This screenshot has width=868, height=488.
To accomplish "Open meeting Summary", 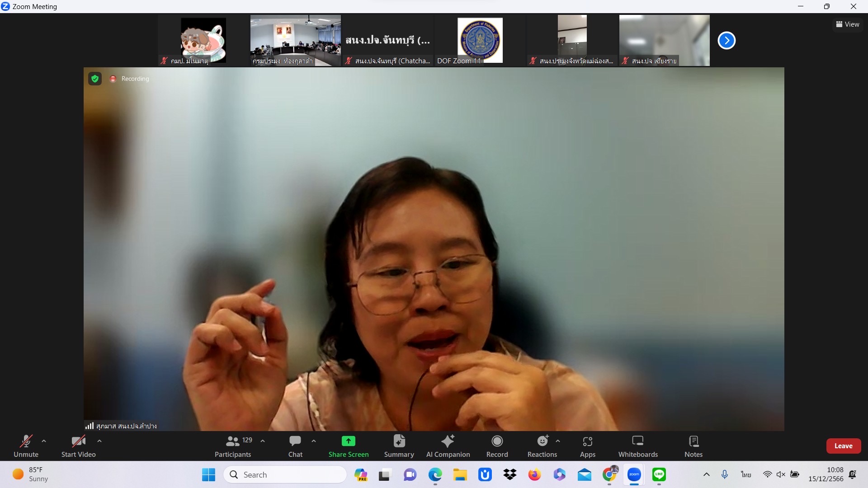I will [x=399, y=446].
